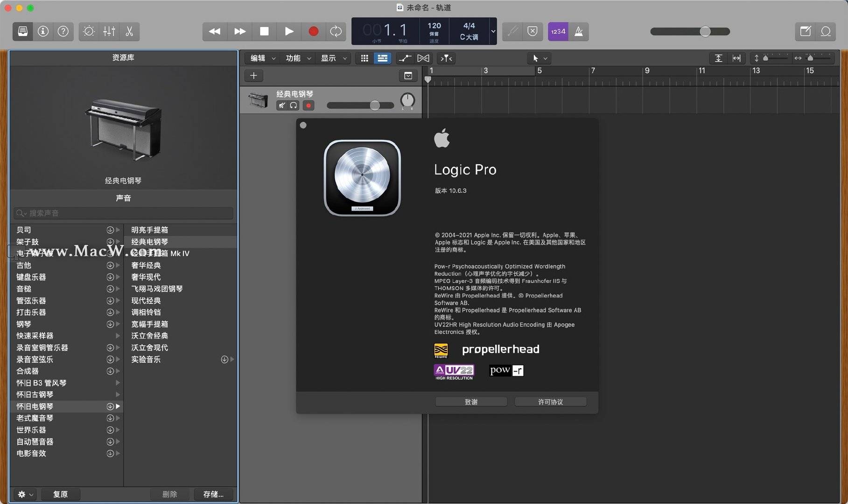Select 奢华经典 in the sound list
Viewport: 848px width, 504px height.
tap(146, 265)
